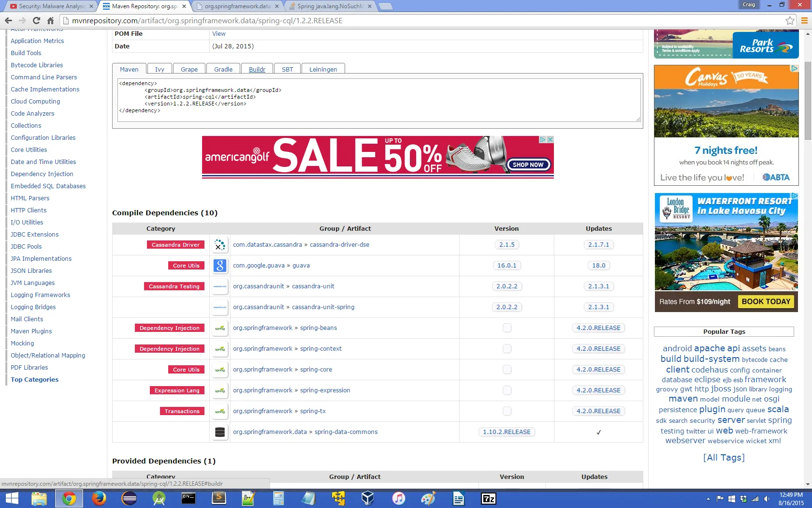Open VirtualBox from the taskbar
The height and width of the screenshot is (508, 812).
(368, 498)
